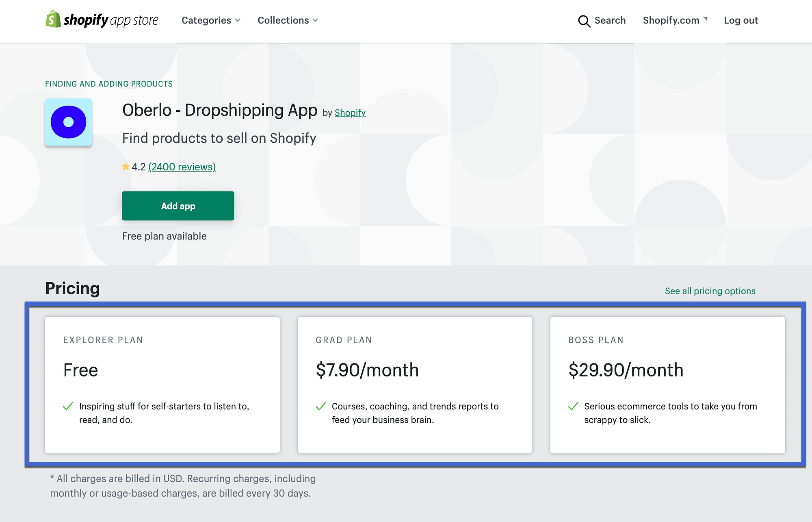Viewport: 812px width, 522px height.
Task: Click the Add app button
Action: click(x=178, y=206)
